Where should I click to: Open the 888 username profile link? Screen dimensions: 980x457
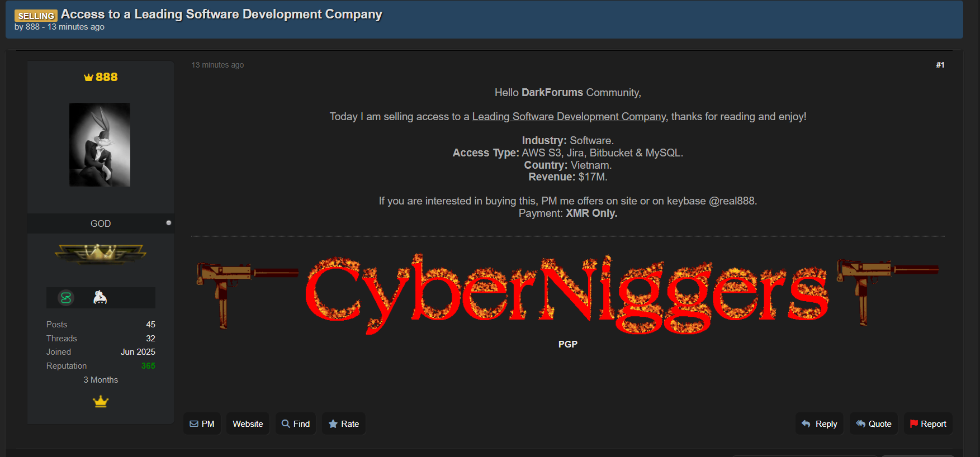(106, 77)
